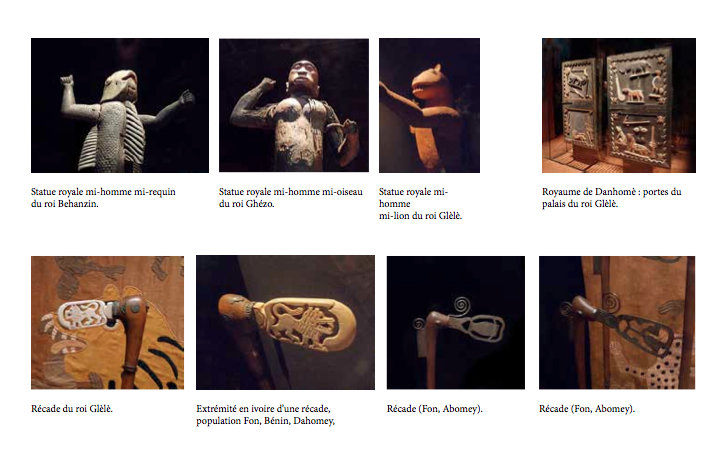Open the ivory récade tip image
Screen dimensions: 725x449
[x=285, y=322]
